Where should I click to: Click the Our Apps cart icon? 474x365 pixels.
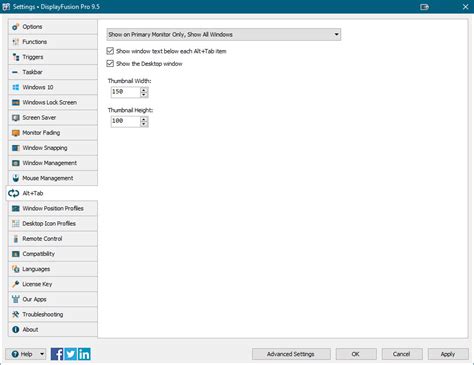point(15,299)
